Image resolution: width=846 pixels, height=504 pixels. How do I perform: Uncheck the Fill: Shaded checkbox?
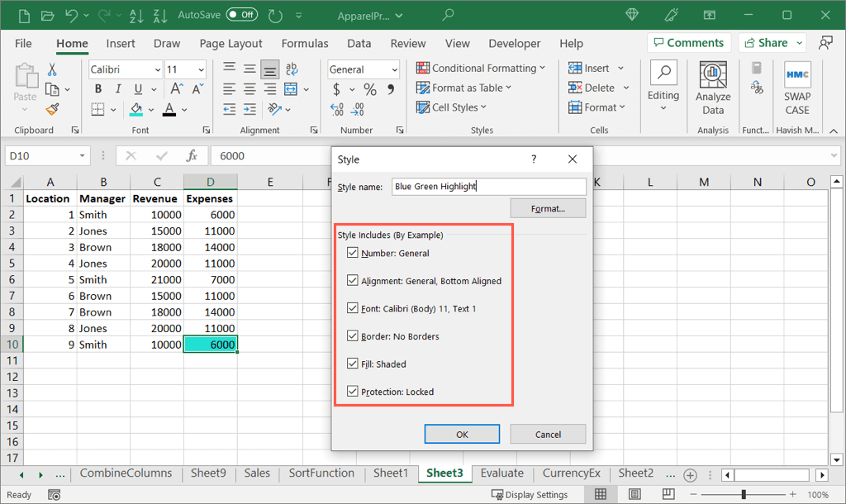click(x=354, y=364)
